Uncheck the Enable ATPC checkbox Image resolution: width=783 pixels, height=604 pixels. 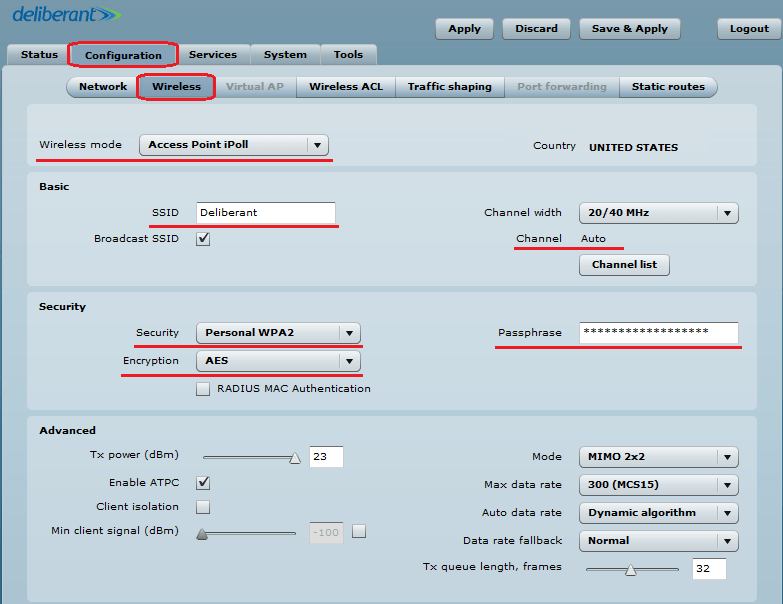coord(203,483)
